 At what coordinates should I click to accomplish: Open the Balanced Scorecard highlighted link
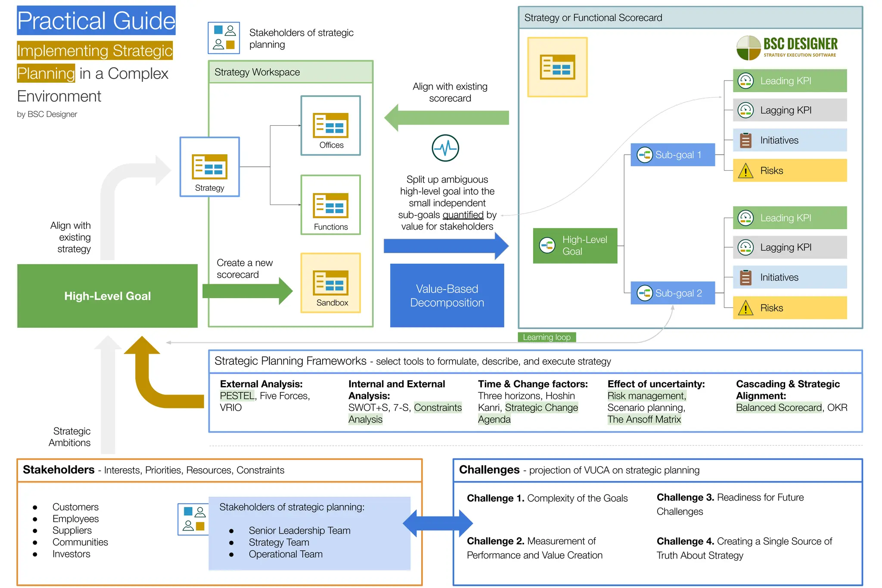click(x=779, y=408)
